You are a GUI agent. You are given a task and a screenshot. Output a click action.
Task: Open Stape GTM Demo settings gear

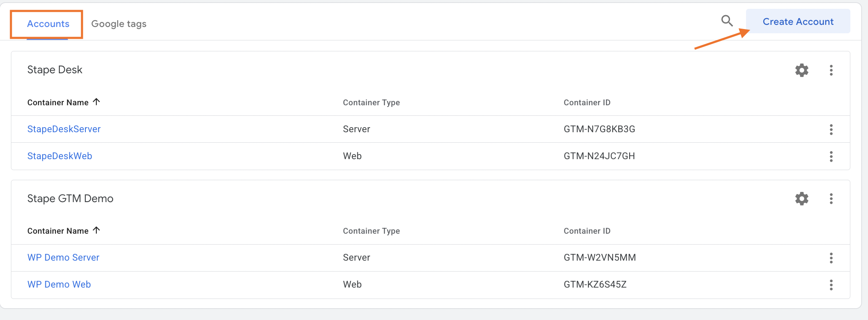click(x=802, y=198)
